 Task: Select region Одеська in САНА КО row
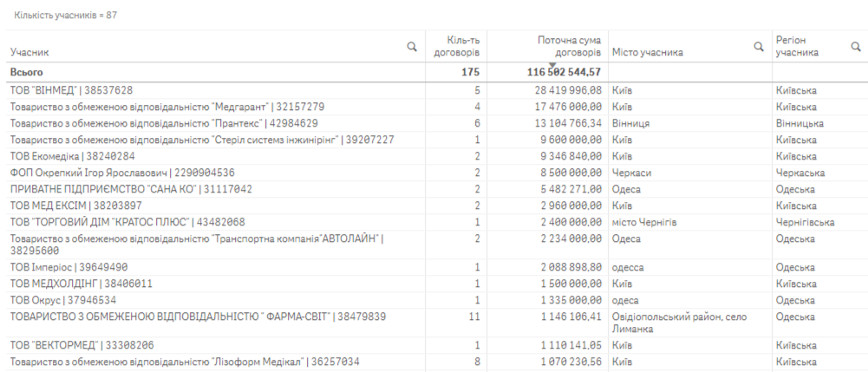point(795,189)
